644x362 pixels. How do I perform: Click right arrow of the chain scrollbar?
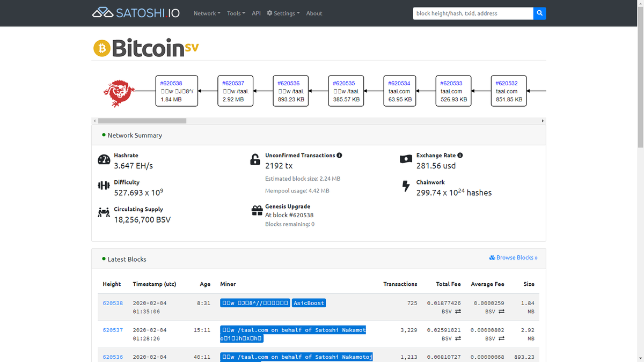543,121
